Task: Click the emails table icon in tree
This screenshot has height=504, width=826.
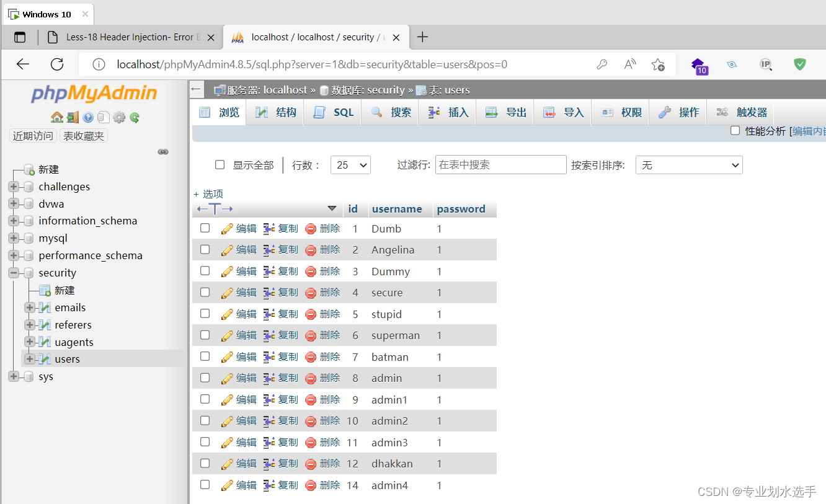Action: (45, 307)
